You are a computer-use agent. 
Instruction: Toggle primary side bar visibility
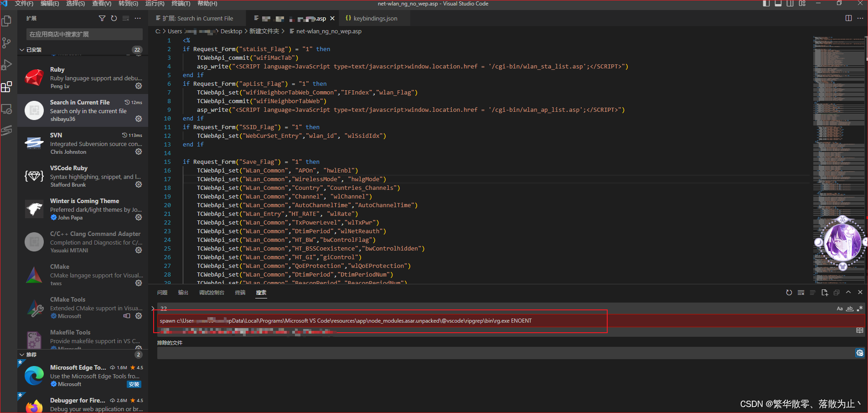[766, 4]
